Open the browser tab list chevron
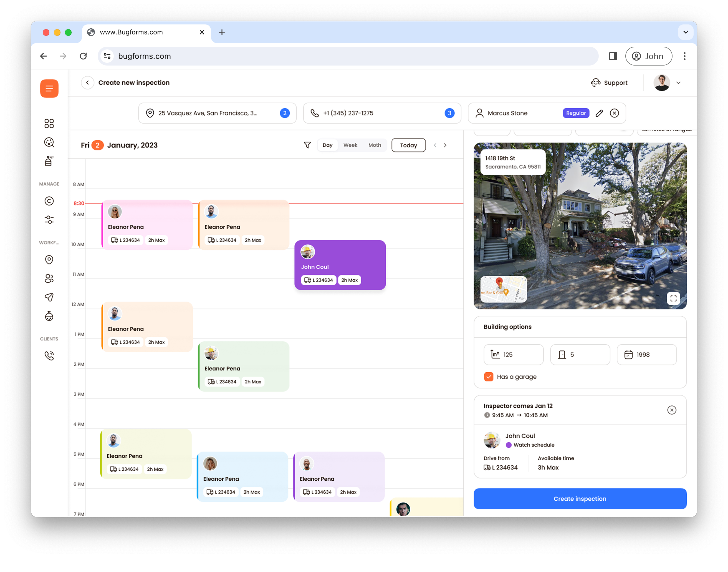Image resolution: width=728 pixels, height=572 pixels. pos(686,32)
